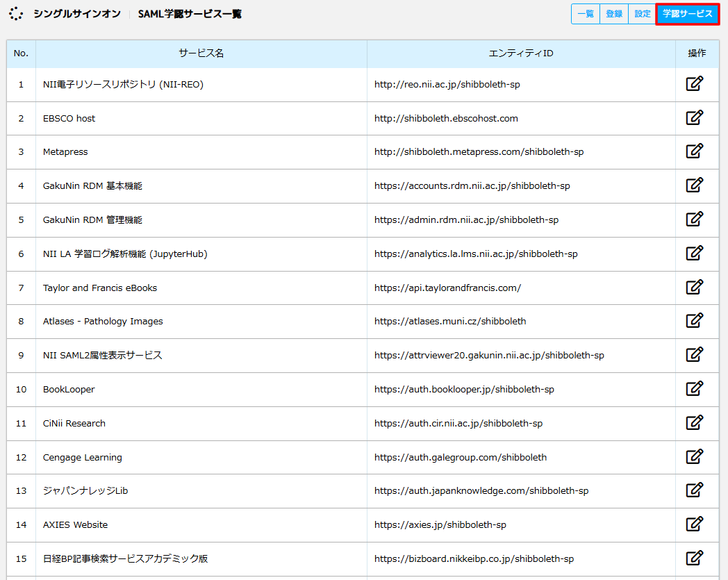Select entity ID bizboard.nikkeibp.co.jp/shibboleth-sp
The image size is (728, 580).
[474, 558]
